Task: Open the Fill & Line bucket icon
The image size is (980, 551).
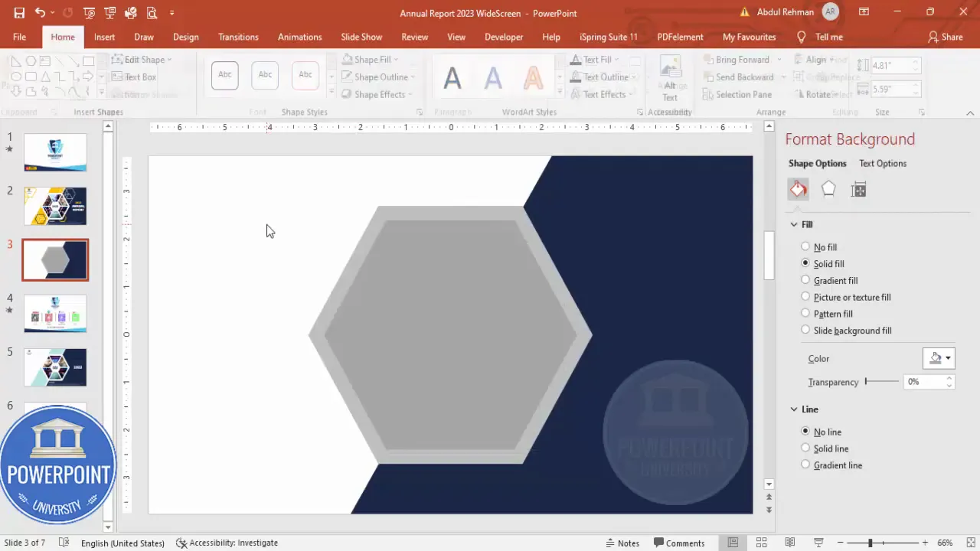Action: pyautogui.click(x=798, y=190)
